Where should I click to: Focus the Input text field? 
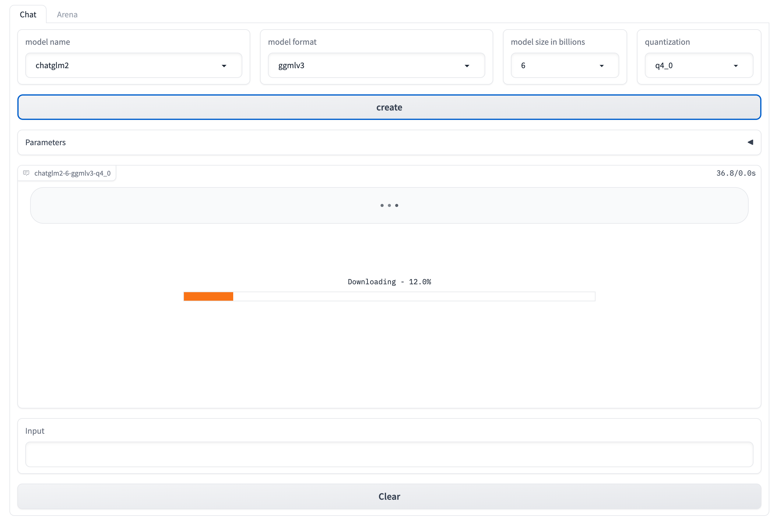pos(389,454)
